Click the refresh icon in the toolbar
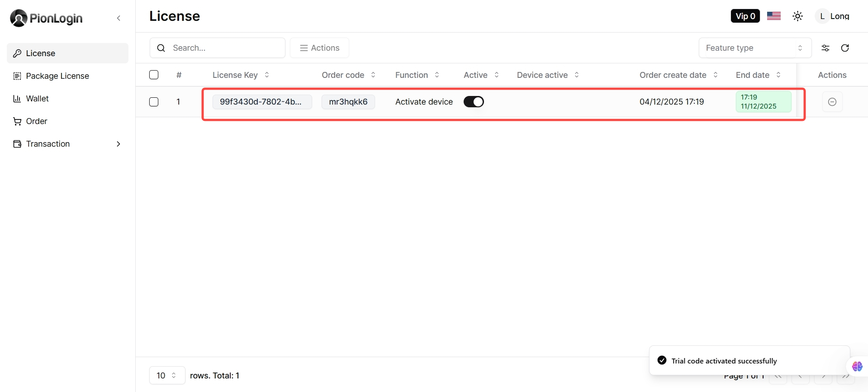This screenshot has width=868, height=392. tap(844, 48)
